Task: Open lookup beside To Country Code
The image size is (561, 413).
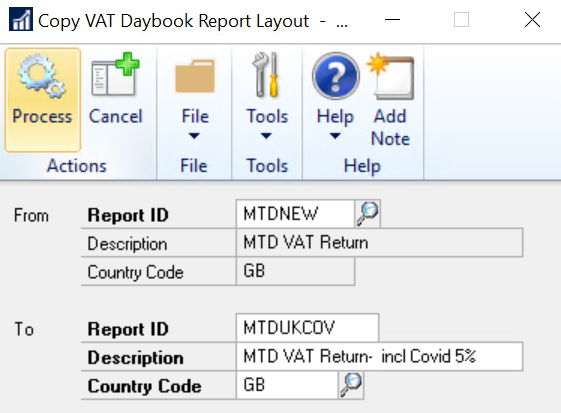Action: [x=351, y=385]
